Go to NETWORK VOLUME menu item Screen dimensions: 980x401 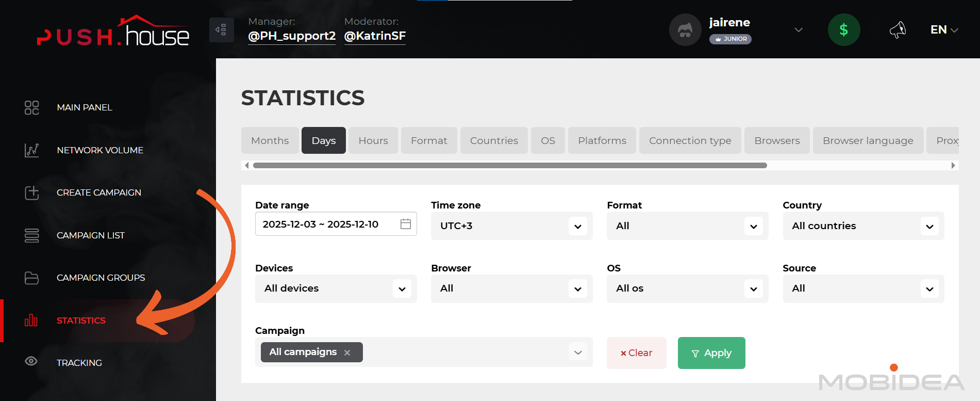(100, 150)
